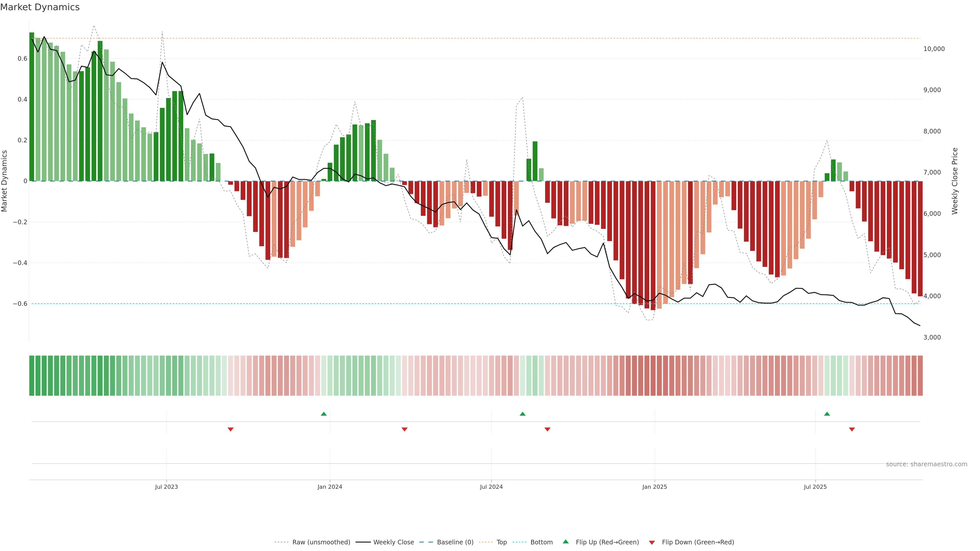Click the green flip-up triangle after Jul 2025
This screenshot has width=980, height=551.
(x=827, y=414)
